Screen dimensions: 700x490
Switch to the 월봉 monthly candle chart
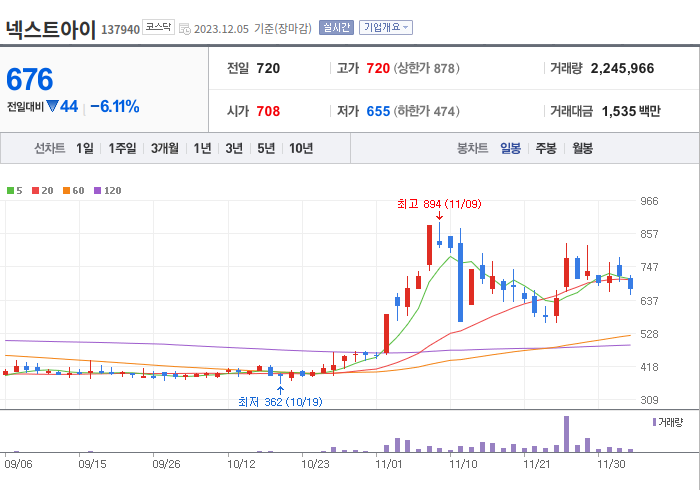coord(583,148)
